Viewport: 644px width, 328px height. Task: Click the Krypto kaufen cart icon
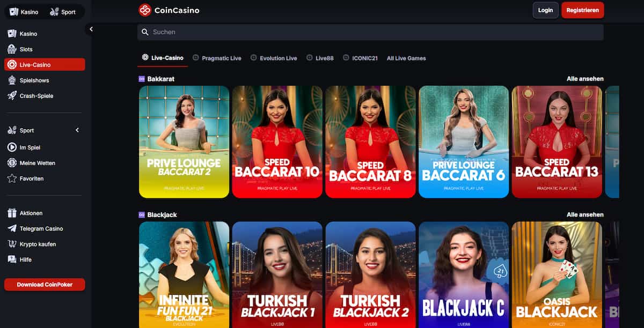tap(12, 244)
